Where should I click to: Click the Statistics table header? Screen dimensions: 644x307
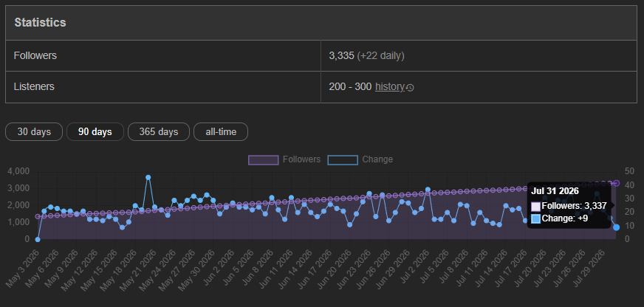[x=321, y=23]
